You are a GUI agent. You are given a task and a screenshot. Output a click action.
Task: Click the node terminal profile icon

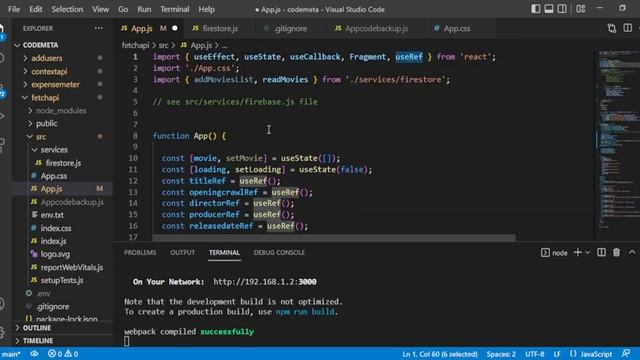[545, 253]
